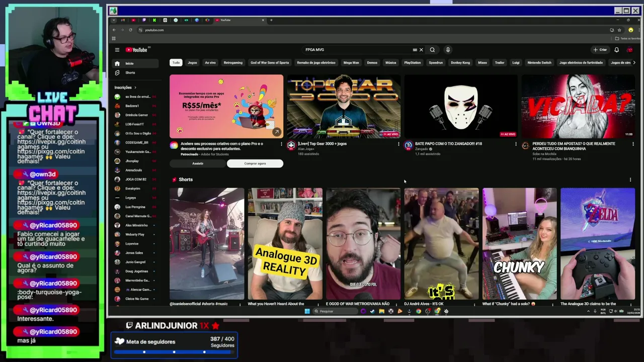The image size is (644, 362).
Task: Open the YouTube hamburger guide menu
Action: point(117,50)
